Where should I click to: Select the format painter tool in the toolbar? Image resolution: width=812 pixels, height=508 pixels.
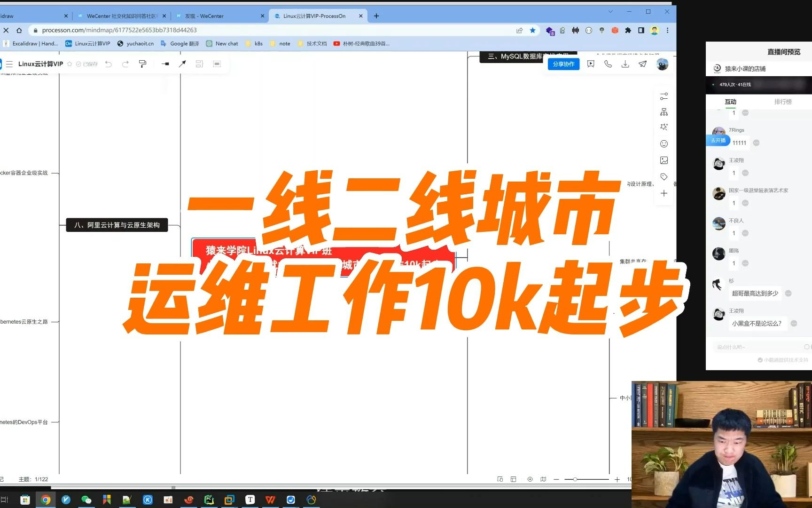point(142,63)
